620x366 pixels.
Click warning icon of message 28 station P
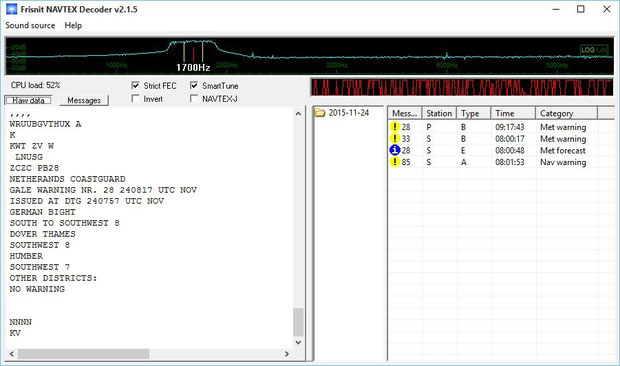click(395, 127)
